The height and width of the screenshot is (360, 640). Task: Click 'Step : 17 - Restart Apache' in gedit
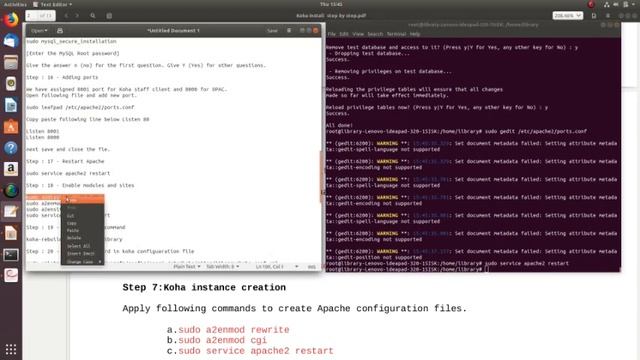[65, 161]
